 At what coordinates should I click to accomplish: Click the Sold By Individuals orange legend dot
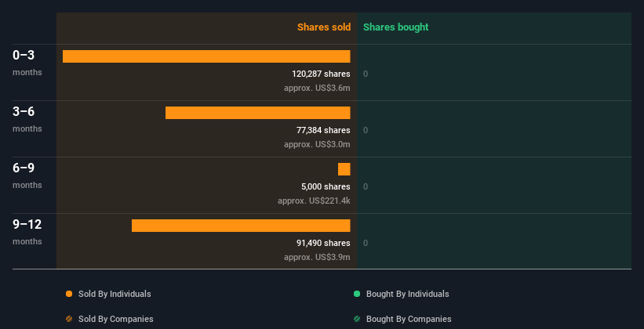pyautogui.click(x=69, y=294)
